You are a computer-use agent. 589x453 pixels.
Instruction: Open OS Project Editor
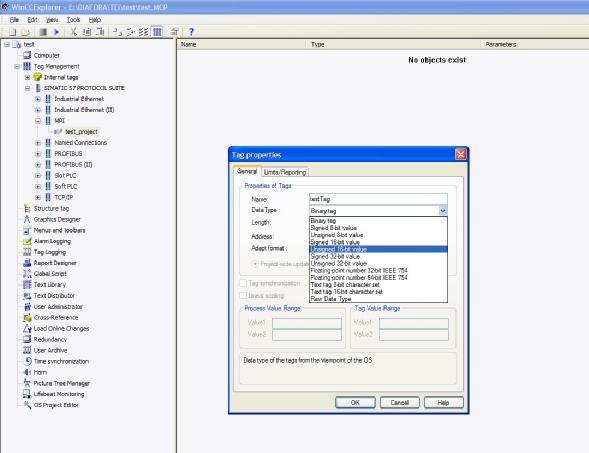56,405
